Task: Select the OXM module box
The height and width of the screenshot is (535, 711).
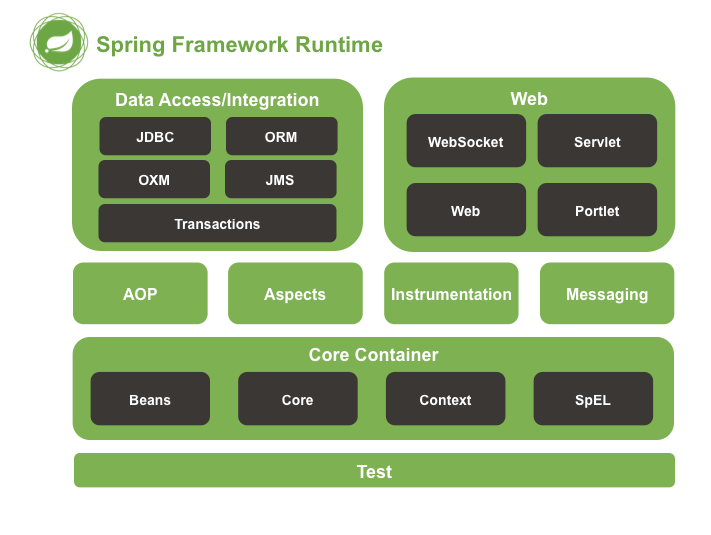Action: click(x=154, y=179)
